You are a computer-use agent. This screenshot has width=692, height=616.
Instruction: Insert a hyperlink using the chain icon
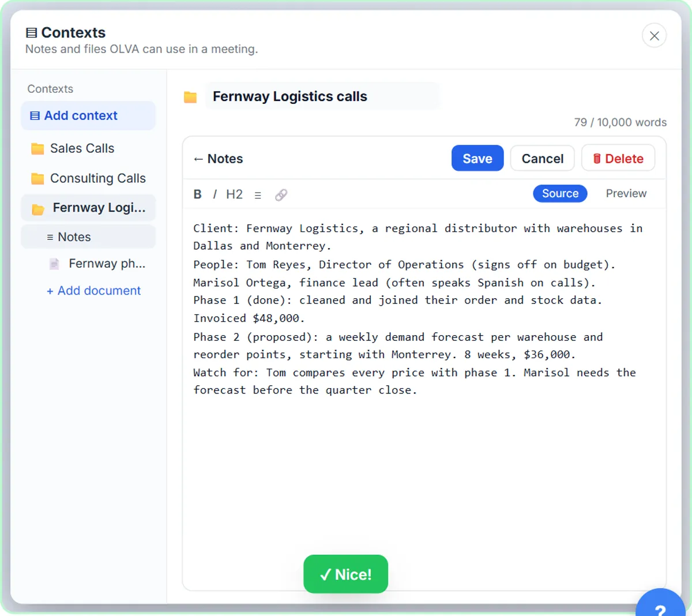281,195
